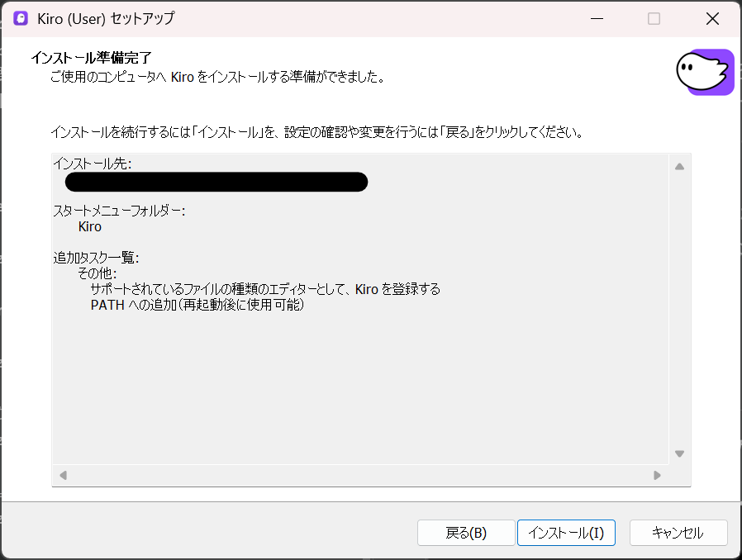Close the Kiro setup window
The width and height of the screenshot is (742, 560).
click(x=712, y=18)
